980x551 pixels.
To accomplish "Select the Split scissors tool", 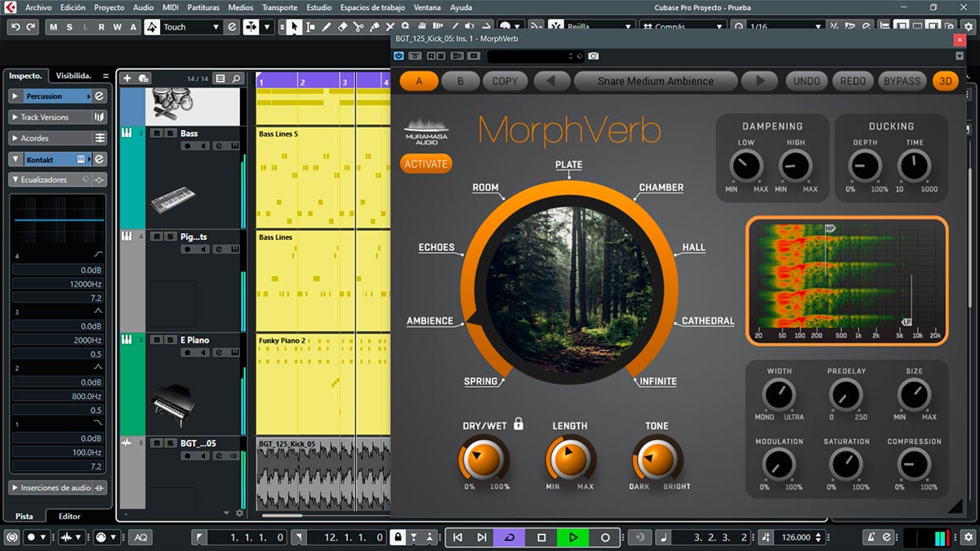I will 359,27.
